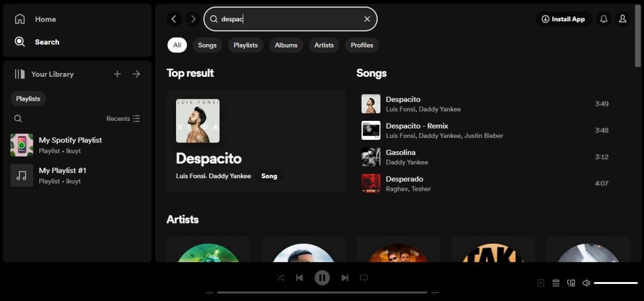Click the top result Despacito album cover

coord(197,121)
